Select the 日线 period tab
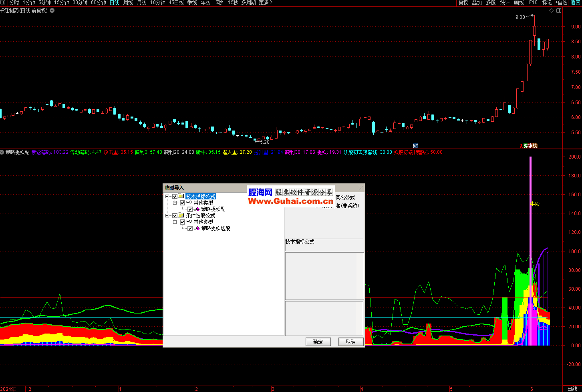582x392 pixels. tap(115, 2)
